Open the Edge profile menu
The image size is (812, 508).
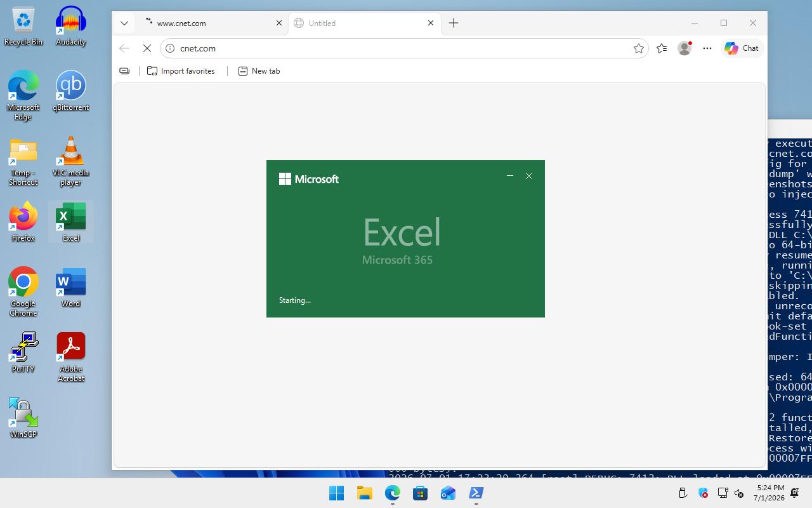[684, 48]
